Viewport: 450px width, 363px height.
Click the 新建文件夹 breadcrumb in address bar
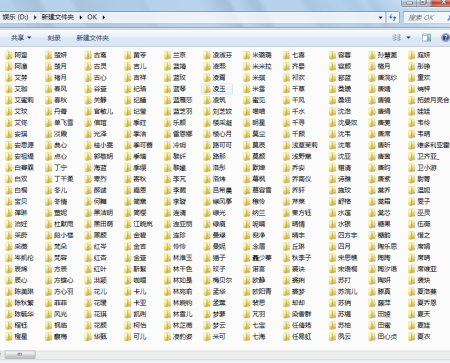point(58,17)
